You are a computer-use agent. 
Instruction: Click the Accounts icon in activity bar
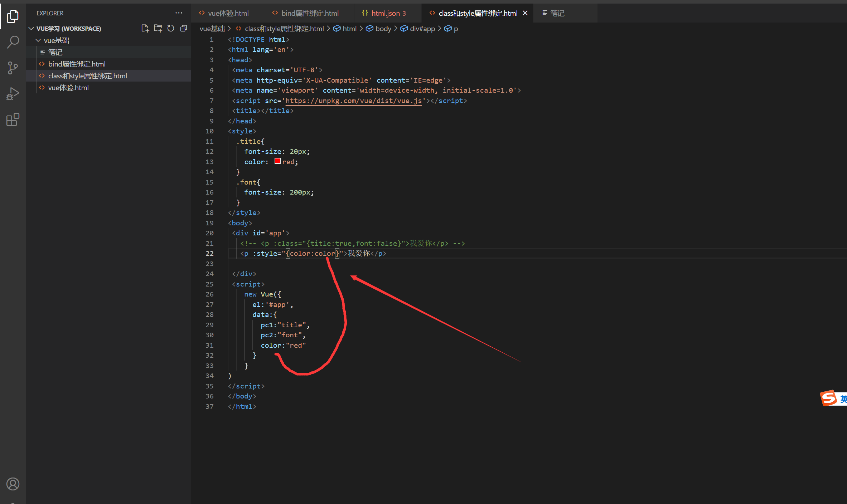pyautogui.click(x=13, y=484)
